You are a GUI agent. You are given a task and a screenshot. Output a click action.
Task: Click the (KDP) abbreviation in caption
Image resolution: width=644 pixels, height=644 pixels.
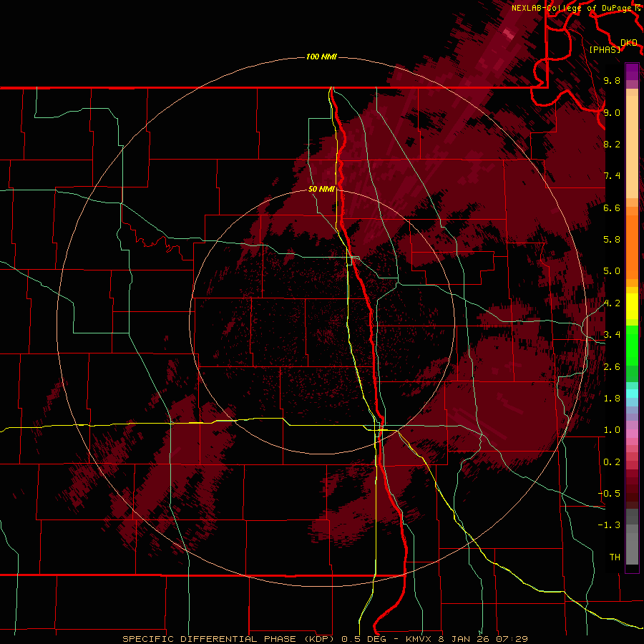click(321, 639)
